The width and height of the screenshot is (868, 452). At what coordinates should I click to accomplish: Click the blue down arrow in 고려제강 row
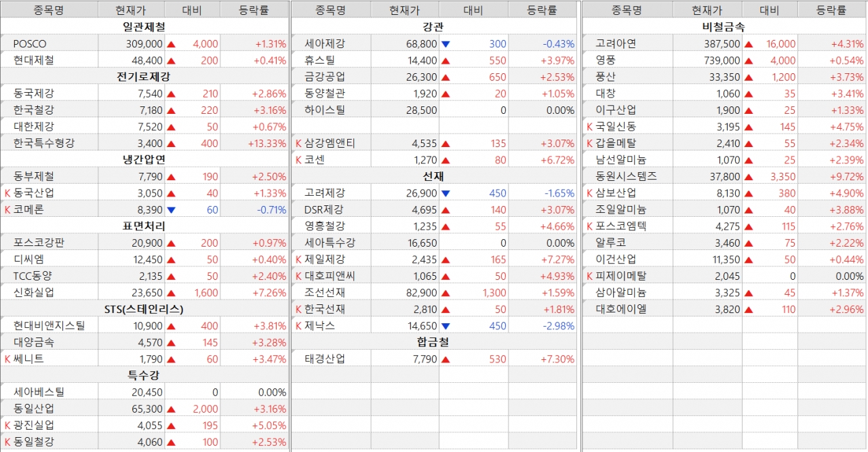pyautogui.click(x=446, y=194)
